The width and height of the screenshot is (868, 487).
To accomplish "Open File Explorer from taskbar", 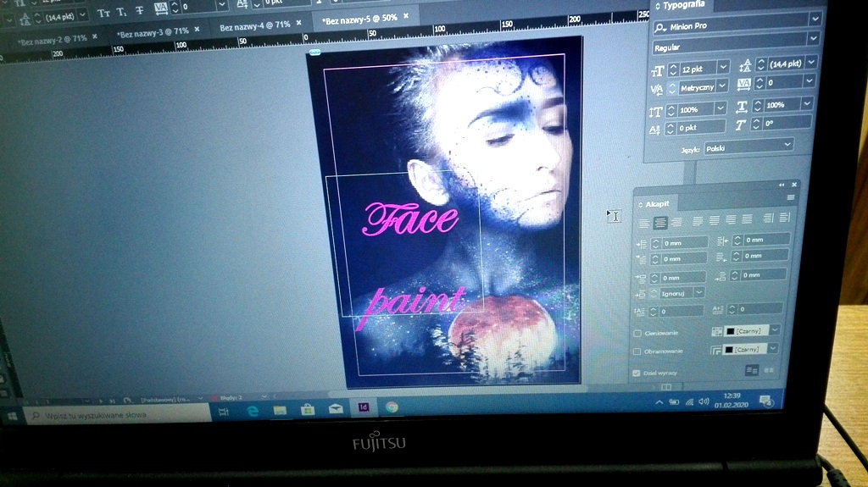I will coord(280,410).
